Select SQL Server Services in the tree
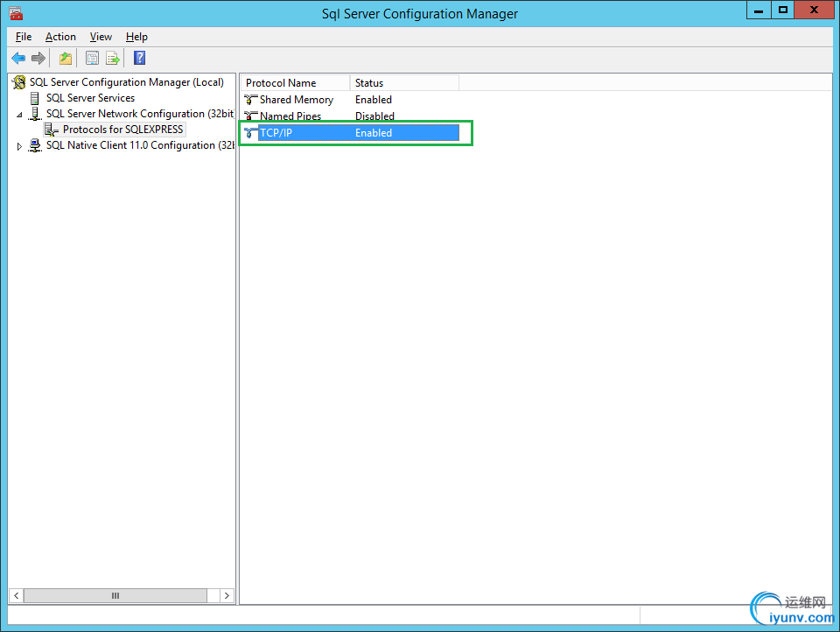840x632 pixels. [90, 98]
